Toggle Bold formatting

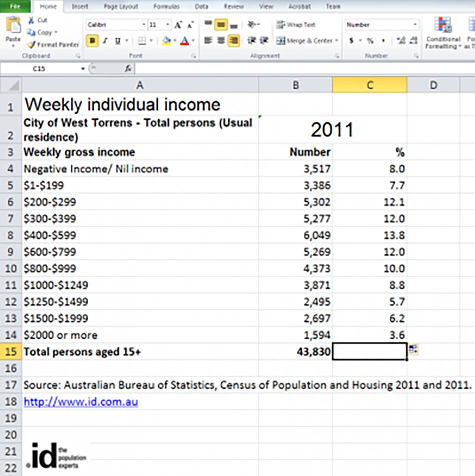[x=92, y=40]
